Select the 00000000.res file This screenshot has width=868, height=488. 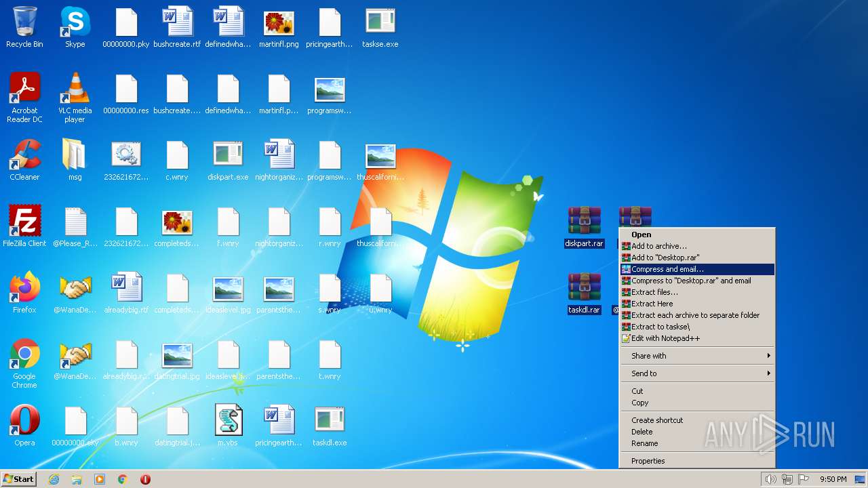(x=126, y=94)
